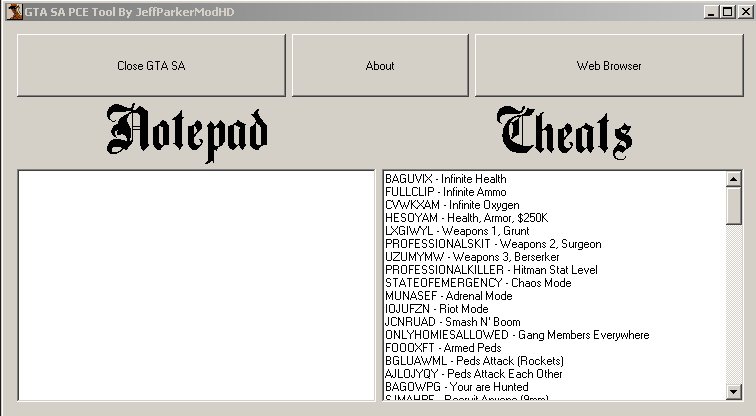756x416 pixels.
Task: Click the app icon in title bar
Action: coord(10,11)
